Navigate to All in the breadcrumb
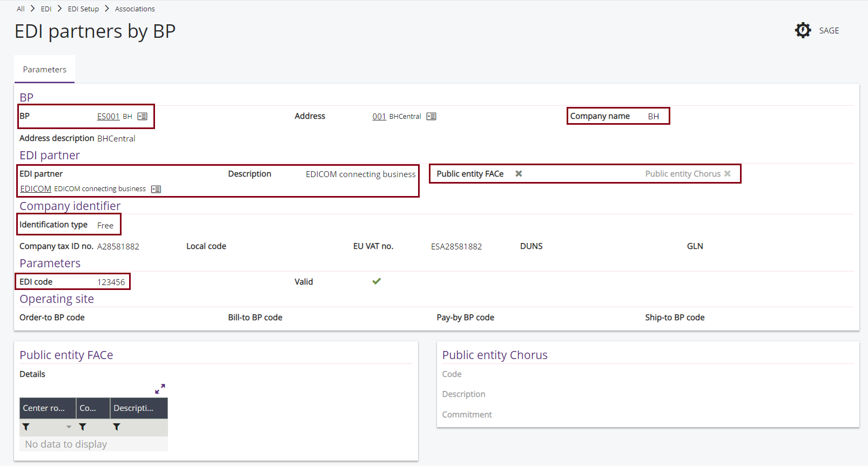This screenshot has height=466, width=868. tap(21, 9)
